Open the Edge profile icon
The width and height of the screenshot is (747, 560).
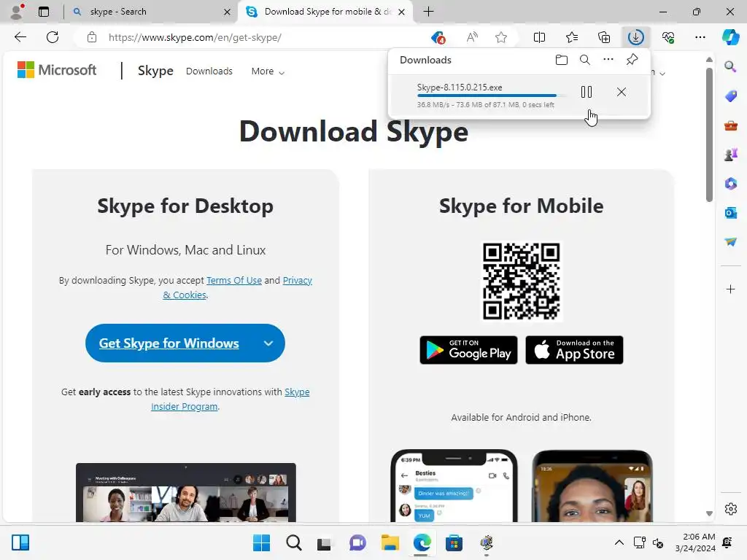tap(17, 12)
